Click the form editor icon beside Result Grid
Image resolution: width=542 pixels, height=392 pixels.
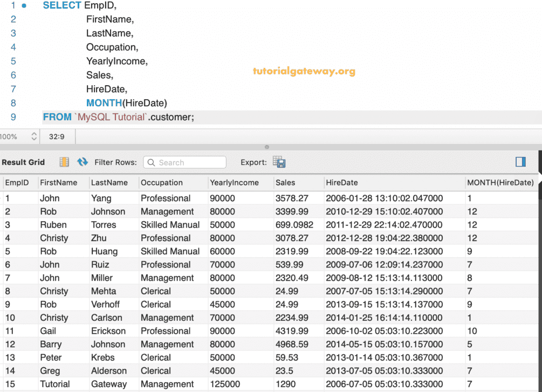(64, 162)
